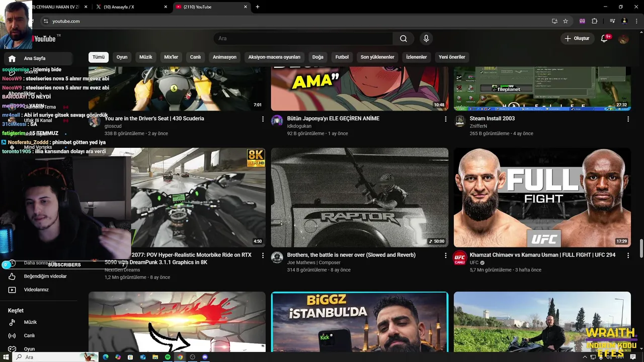
Task: Open Steam Install 2003 video title
Action: click(492, 119)
